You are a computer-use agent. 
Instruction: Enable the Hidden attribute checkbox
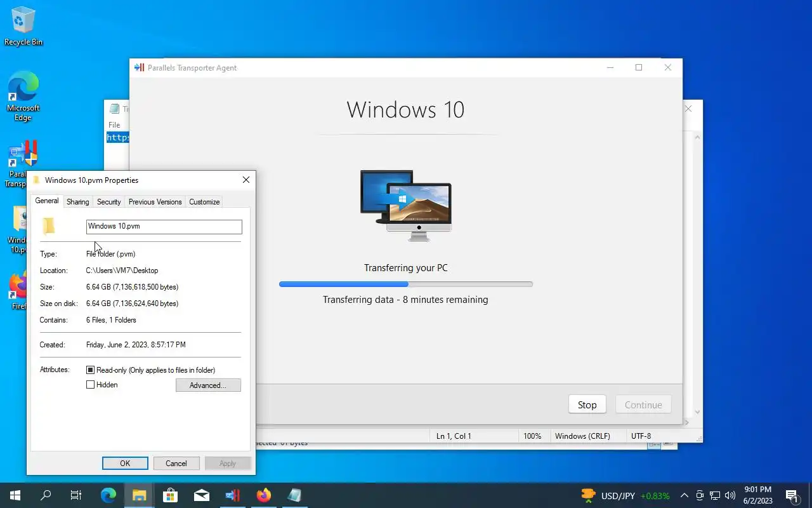90,385
